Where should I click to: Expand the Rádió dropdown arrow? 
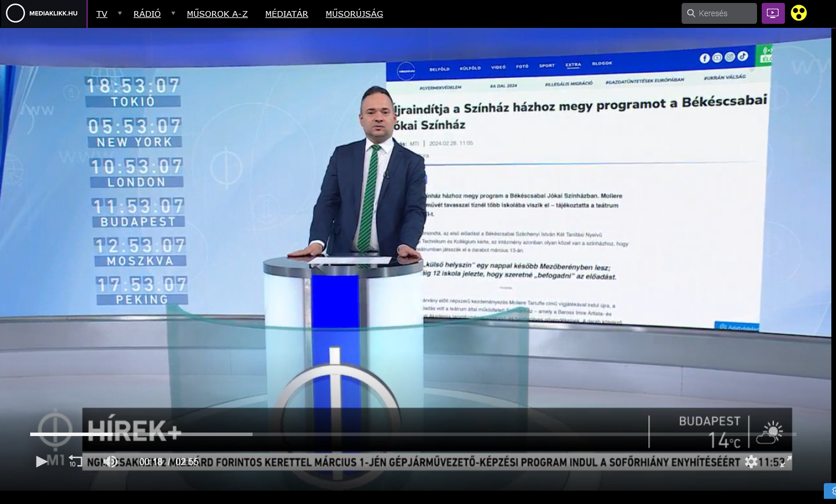pyautogui.click(x=173, y=13)
